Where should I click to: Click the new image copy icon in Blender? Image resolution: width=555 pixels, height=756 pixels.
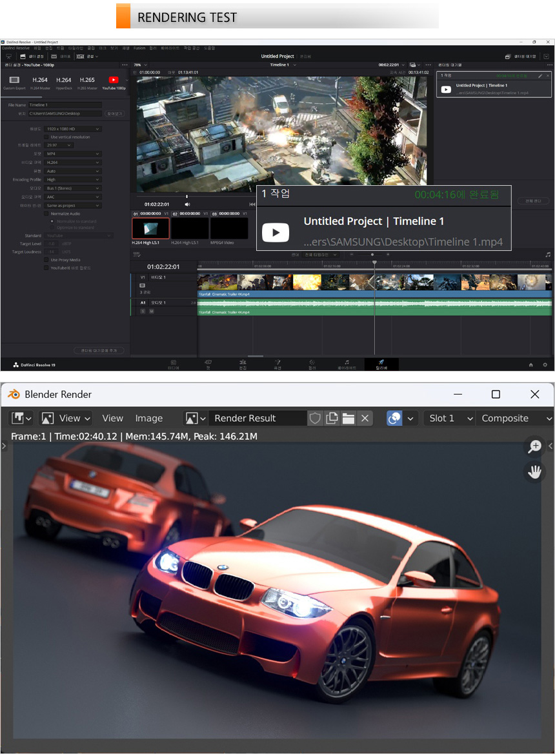332,418
